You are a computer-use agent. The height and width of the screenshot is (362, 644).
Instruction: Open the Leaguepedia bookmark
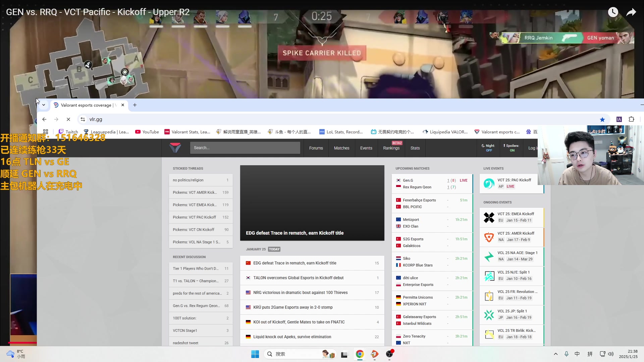point(106,132)
